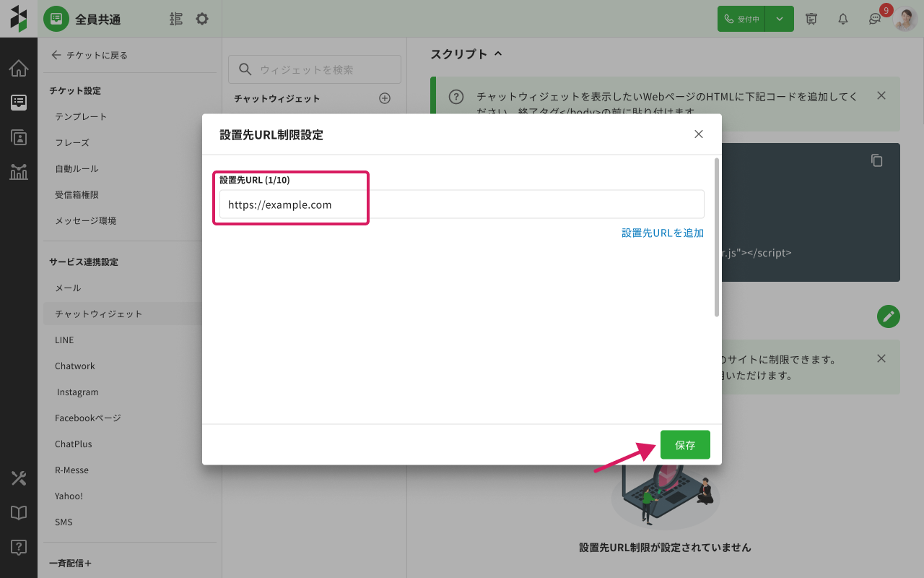Click the 設置先URL input field
This screenshot has height=578, width=924.
(462, 204)
